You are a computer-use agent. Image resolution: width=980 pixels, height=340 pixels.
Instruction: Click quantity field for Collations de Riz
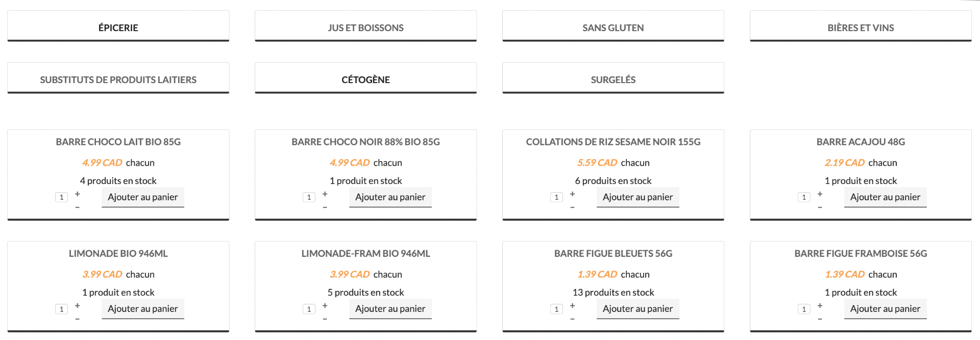click(x=556, y=198)
